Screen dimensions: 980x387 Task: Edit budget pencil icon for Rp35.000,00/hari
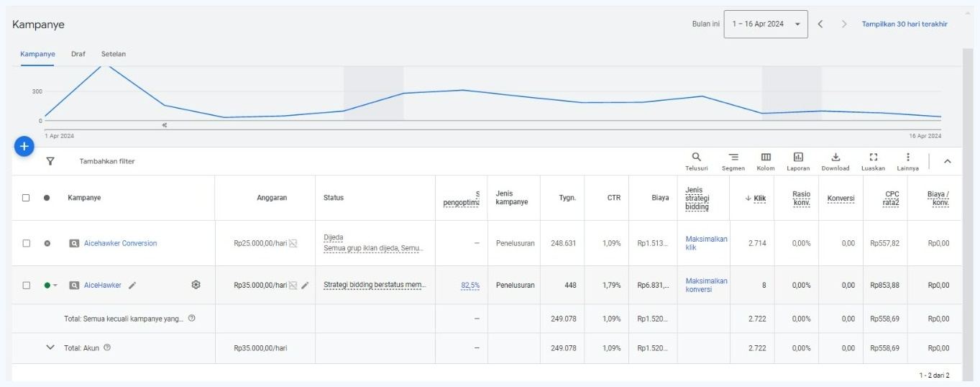click(x=305, y=285)
